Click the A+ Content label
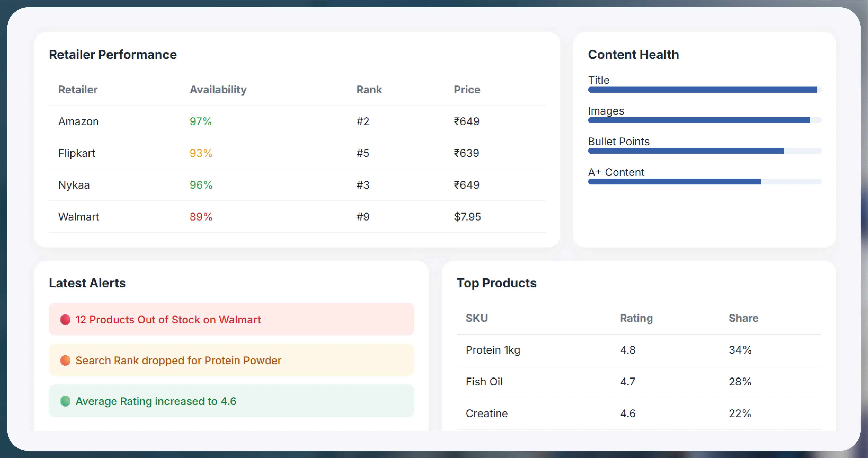The width and height of the screenshot is (868, 458). click(616, 172)
